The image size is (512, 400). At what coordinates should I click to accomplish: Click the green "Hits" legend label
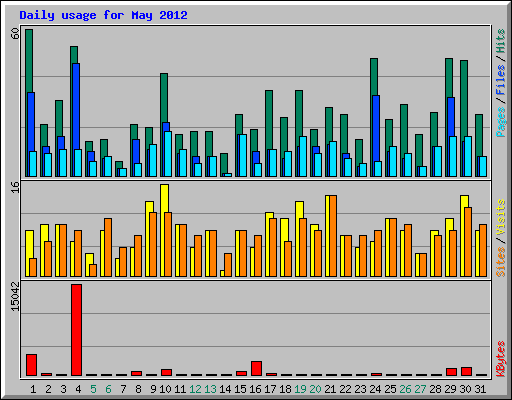(x=500, y=41)
